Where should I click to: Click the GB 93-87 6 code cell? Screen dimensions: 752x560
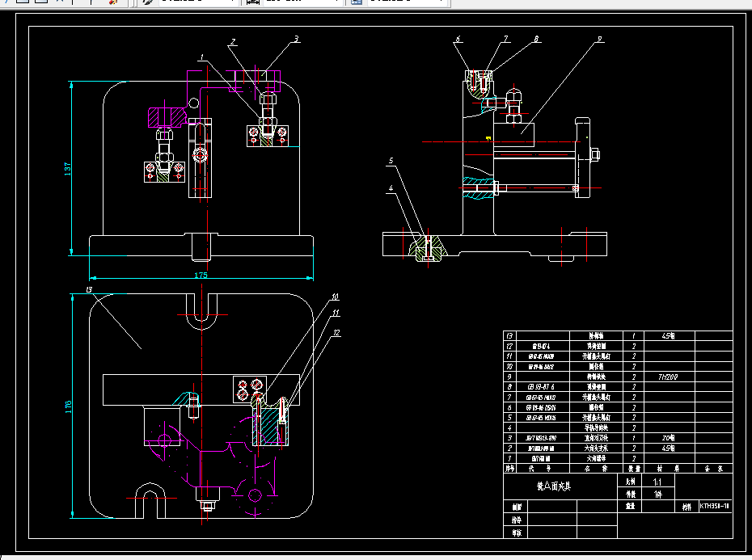tap(543, 387)
